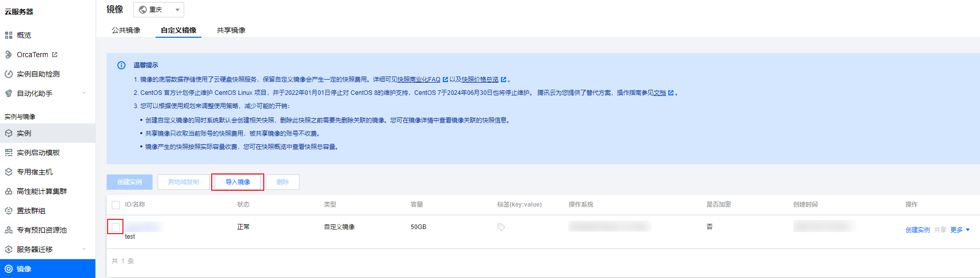Click the 高性能计算集群 icon

tap(9, 191)
